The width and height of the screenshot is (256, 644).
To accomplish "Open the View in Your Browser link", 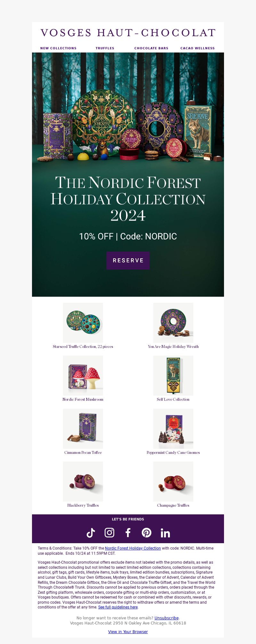I will tap(128, 632).
